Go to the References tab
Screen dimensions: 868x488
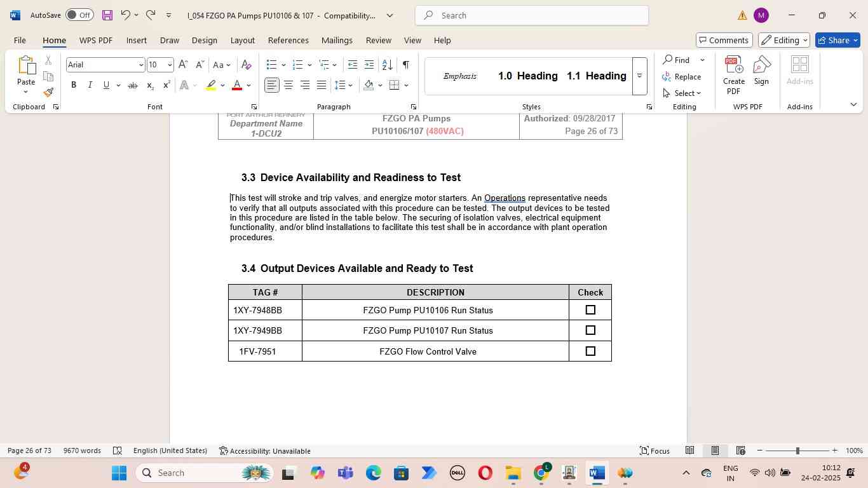(x=288, y=40)
